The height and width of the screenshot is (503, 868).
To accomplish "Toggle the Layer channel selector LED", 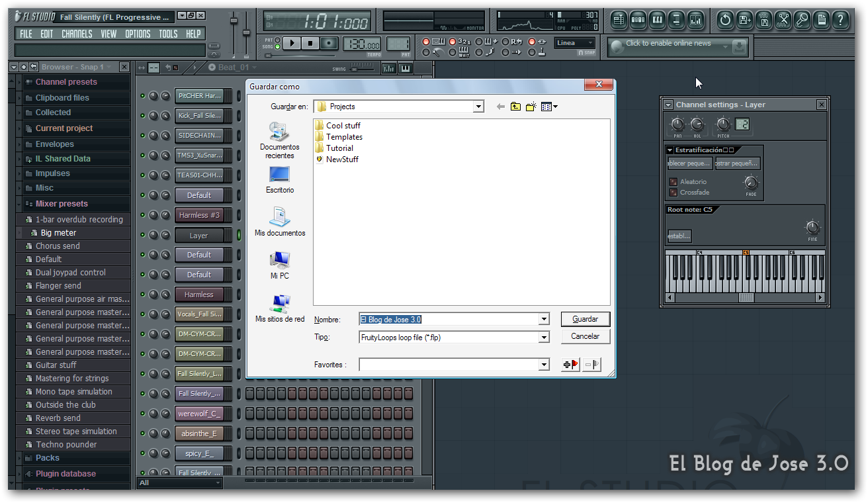I will (x=239, y=235).
